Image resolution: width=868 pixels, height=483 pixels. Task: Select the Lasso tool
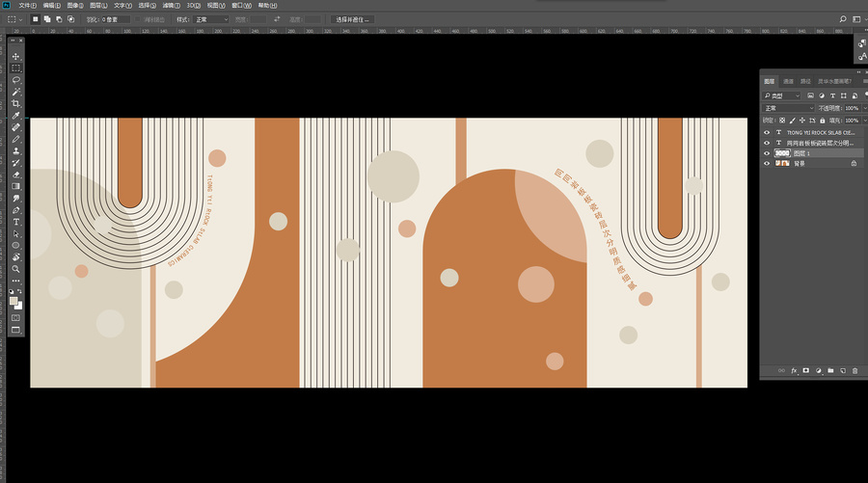15,80
